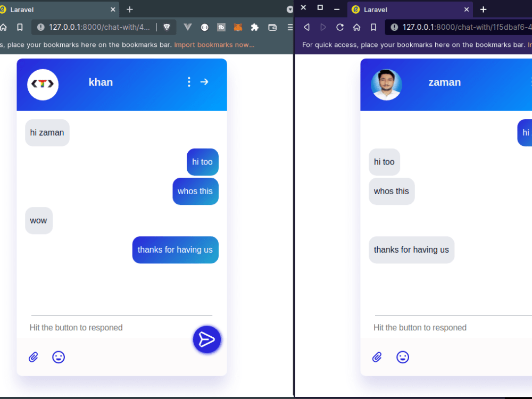Select the Laravel tab in right browser
The height and width of the screenshot is (399, 532).
[x=411, y=10]
